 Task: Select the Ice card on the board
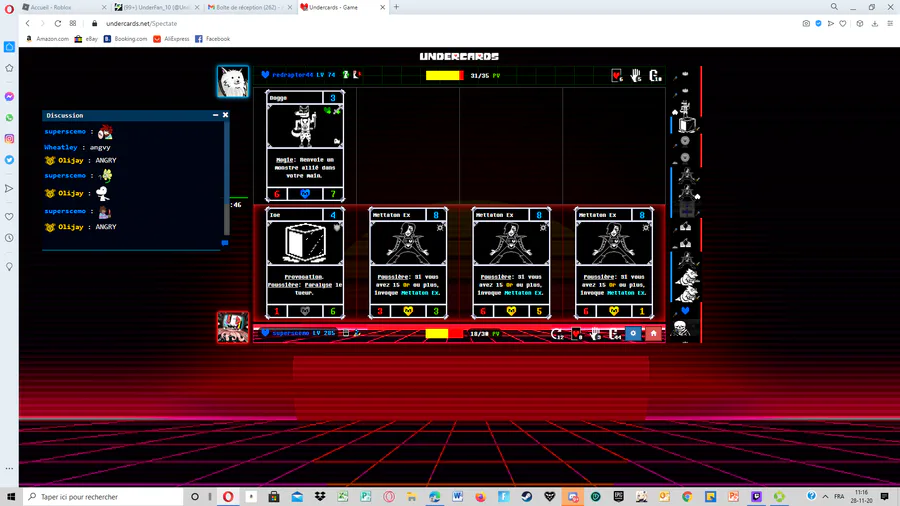305,263
